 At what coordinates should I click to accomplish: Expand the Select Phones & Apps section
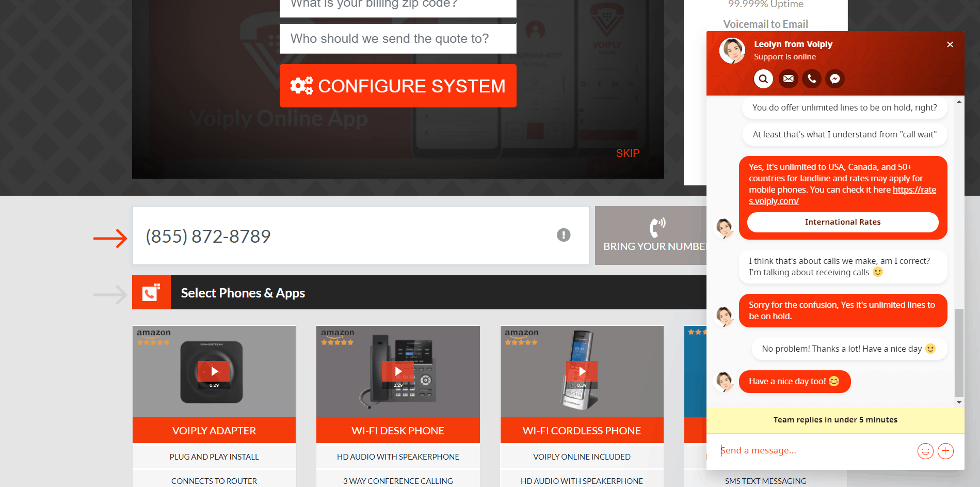coord(243,293)
